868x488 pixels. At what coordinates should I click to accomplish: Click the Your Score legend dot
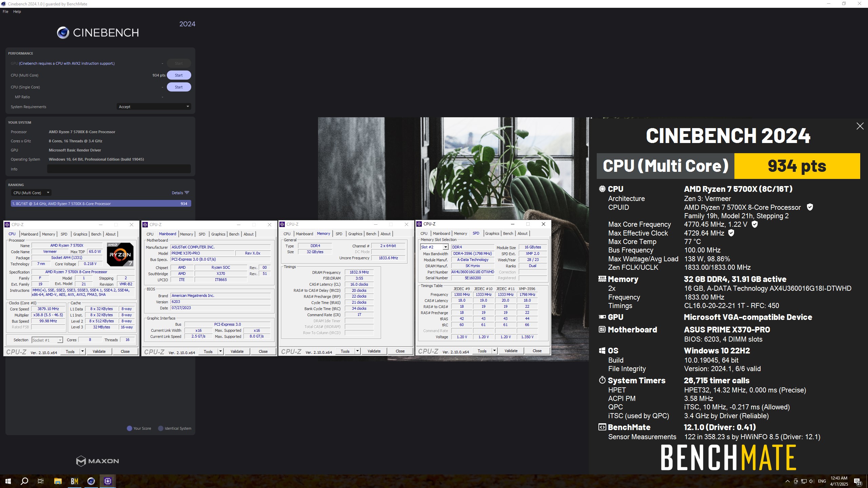[129, 428]
